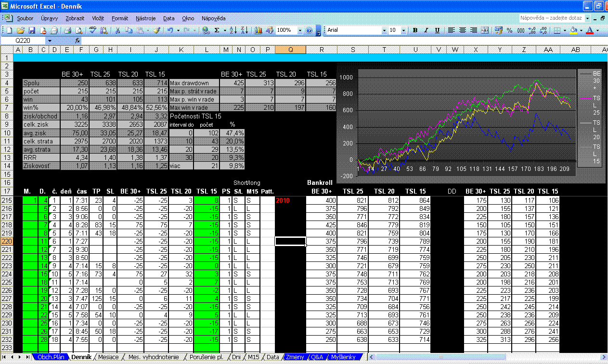Click the Open file folder icon
The image size is (608, 364).
(x=20, y=30)
